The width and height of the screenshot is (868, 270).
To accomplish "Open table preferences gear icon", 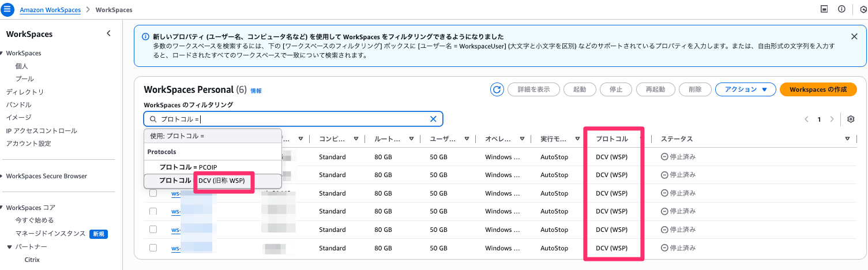I will point(851,119).
